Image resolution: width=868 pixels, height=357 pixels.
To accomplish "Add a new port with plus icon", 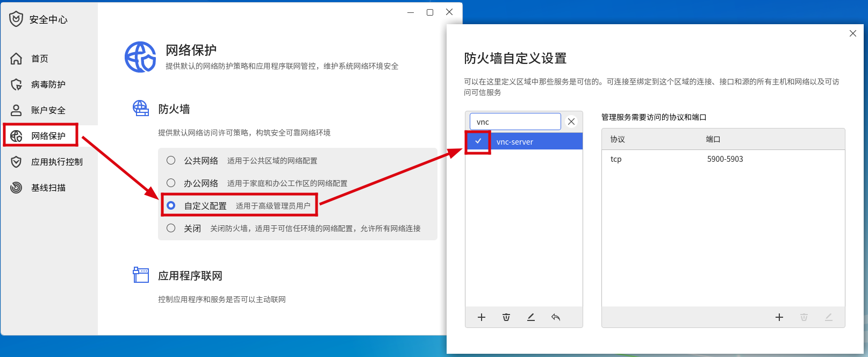I will coord(779,317).
